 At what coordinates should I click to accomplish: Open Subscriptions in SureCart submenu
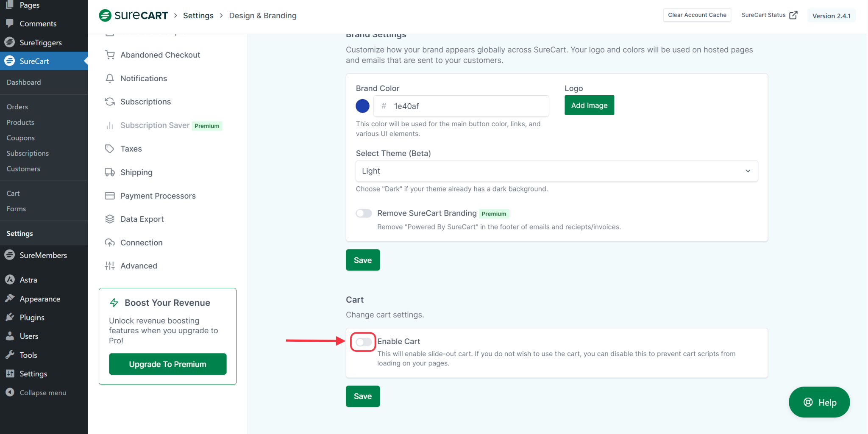click(x=28, y=153)
